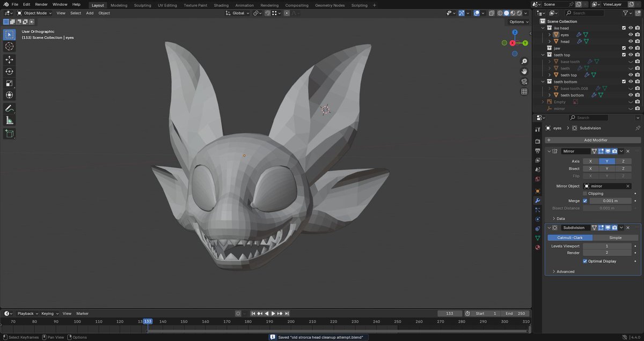Select the Move tool in the viewport toolbar
The width and height of the screenshot is (644, 341).
9,60
